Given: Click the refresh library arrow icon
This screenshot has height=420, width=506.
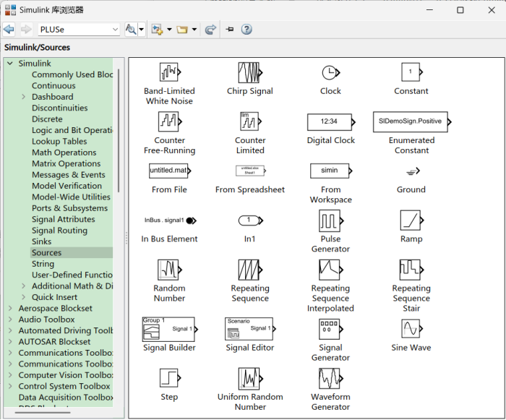Looking at the screenshot, I should pos(210,30).
